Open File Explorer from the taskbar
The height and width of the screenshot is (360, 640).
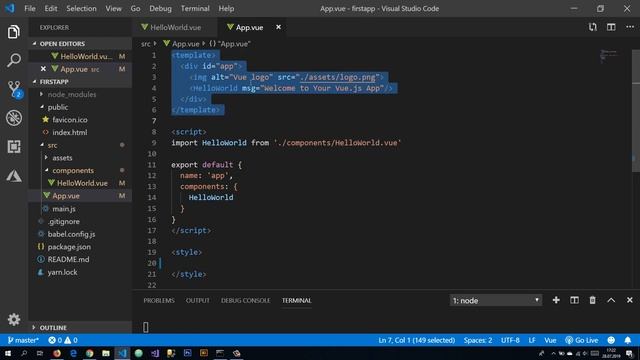click(x=106, y=353)
